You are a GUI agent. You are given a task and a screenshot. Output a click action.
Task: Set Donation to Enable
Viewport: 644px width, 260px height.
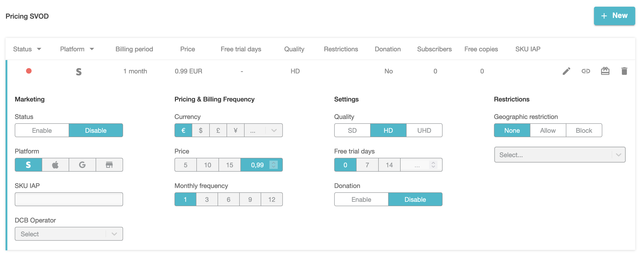361,199
